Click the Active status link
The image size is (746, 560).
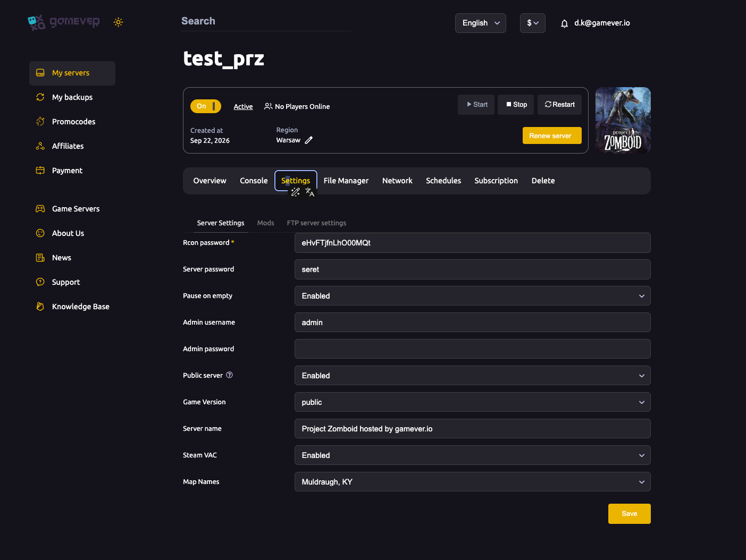click(x=244, y=107)
